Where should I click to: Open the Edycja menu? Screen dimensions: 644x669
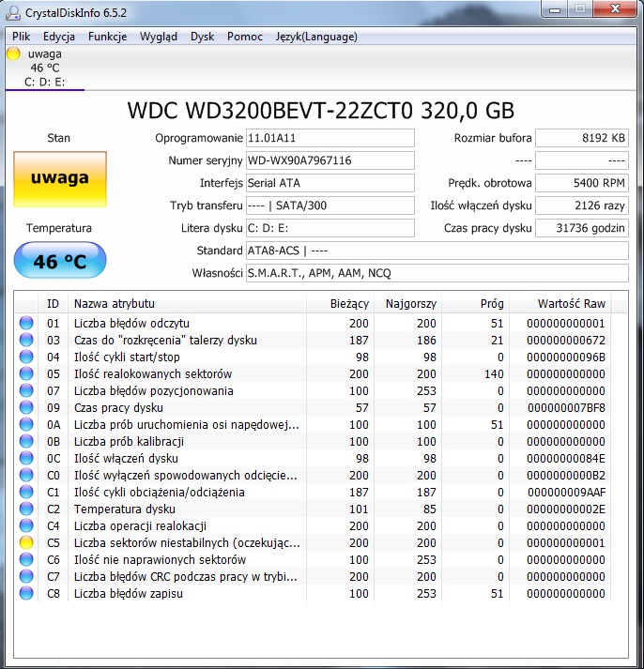pyautogui.click(x=59, y=37)
